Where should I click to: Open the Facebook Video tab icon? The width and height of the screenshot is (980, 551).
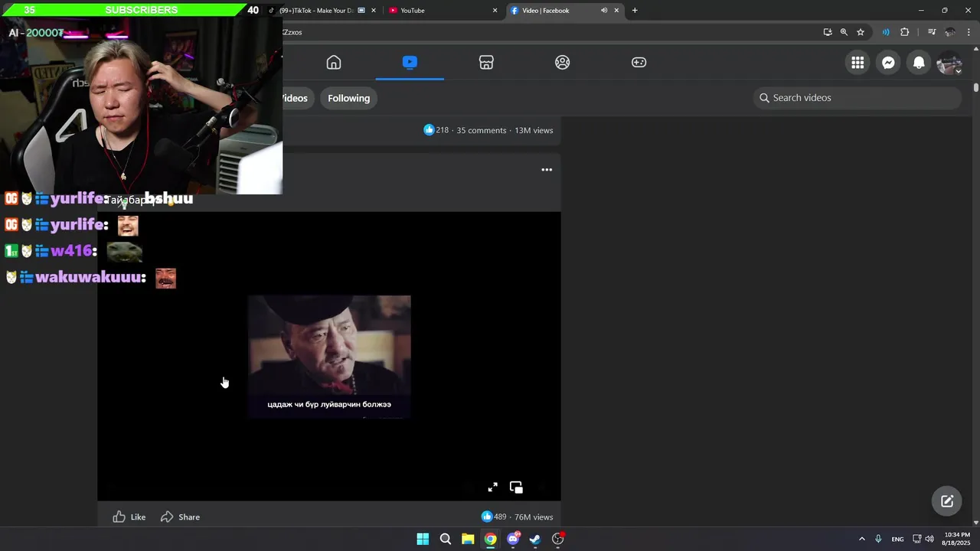pos(410,63)
